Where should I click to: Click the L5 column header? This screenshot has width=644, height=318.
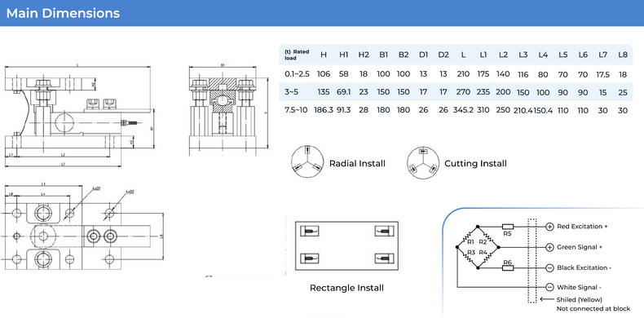(x=562, y=55)
